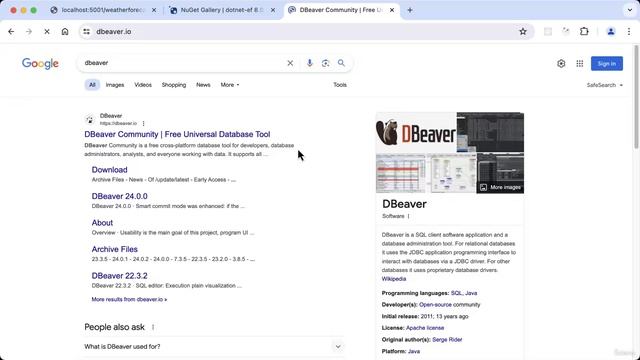
Task: Stop page loading with X button
Action: pos(47,31)
